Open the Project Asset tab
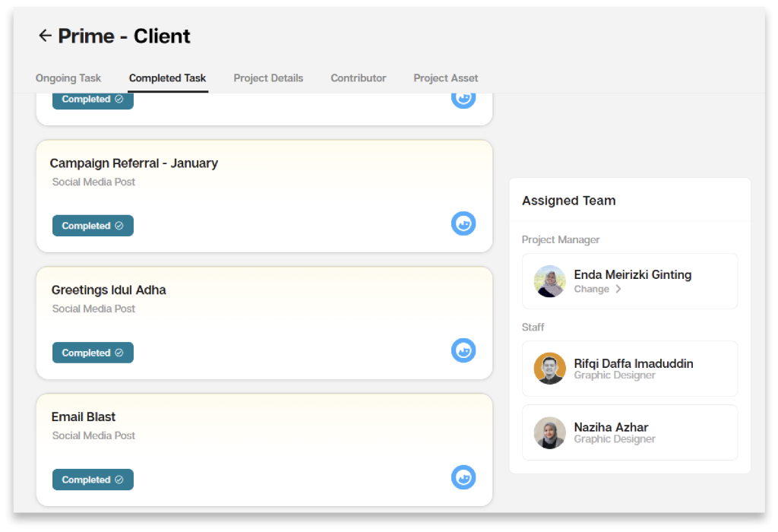The height and width of the screenshot is (532, 778). 446,78
